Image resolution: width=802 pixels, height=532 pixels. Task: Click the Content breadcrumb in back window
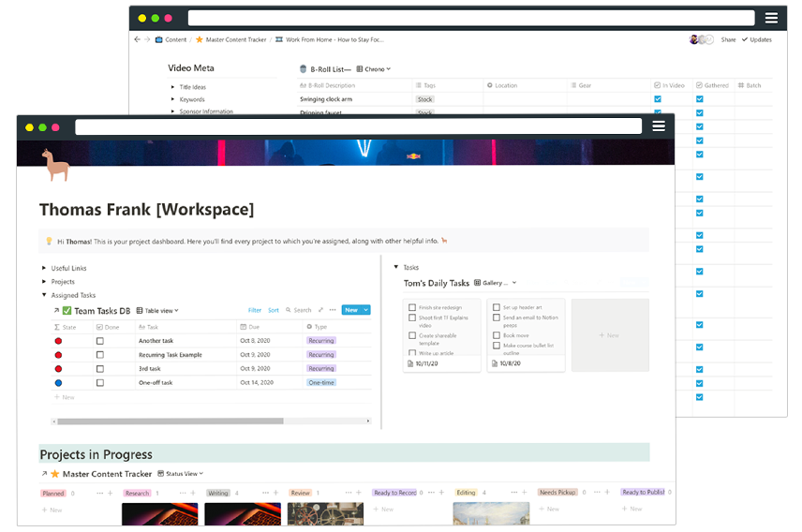click(x=175, y=39)
